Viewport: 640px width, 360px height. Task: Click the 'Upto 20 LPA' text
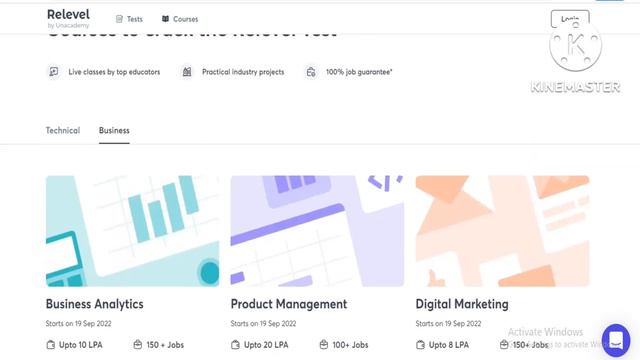click(x=266, y=345)
